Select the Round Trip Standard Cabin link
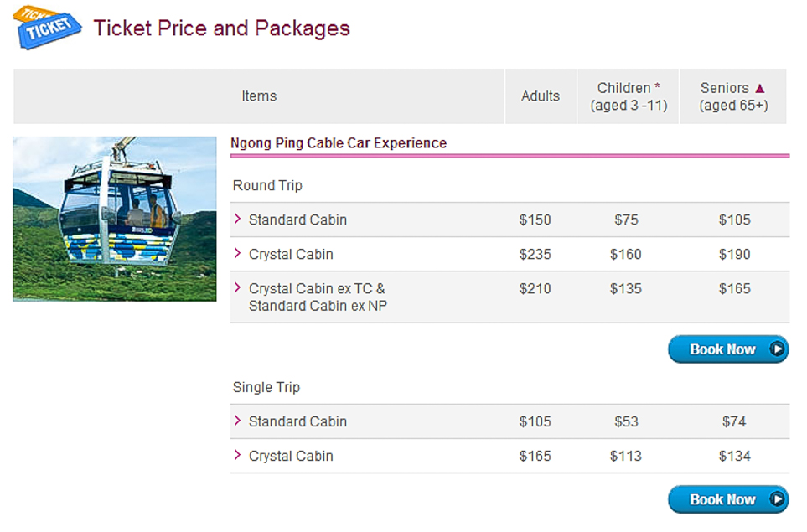This screenshot has height=532, width=807. click(297, 220)
